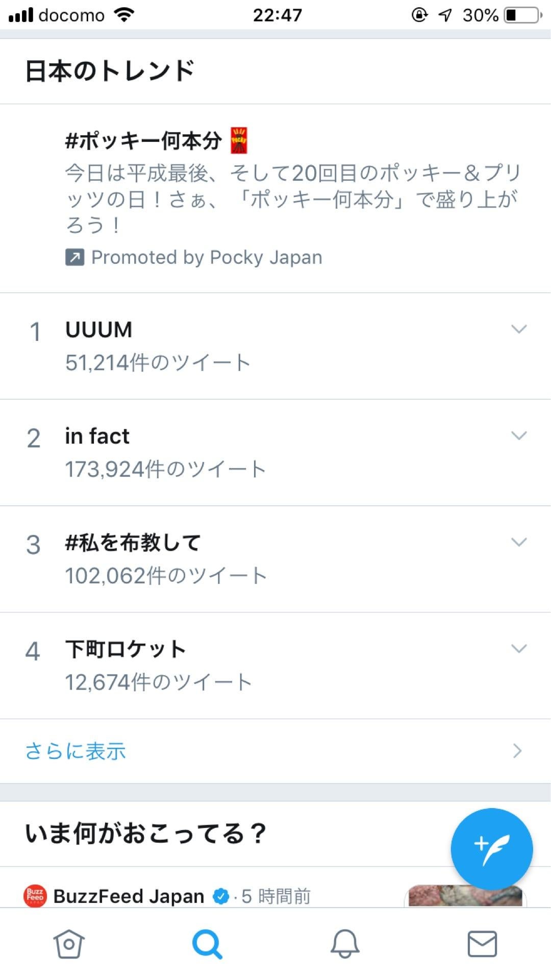
Task: Tap the battery indicator in status bar
Action: click(523, 15)
